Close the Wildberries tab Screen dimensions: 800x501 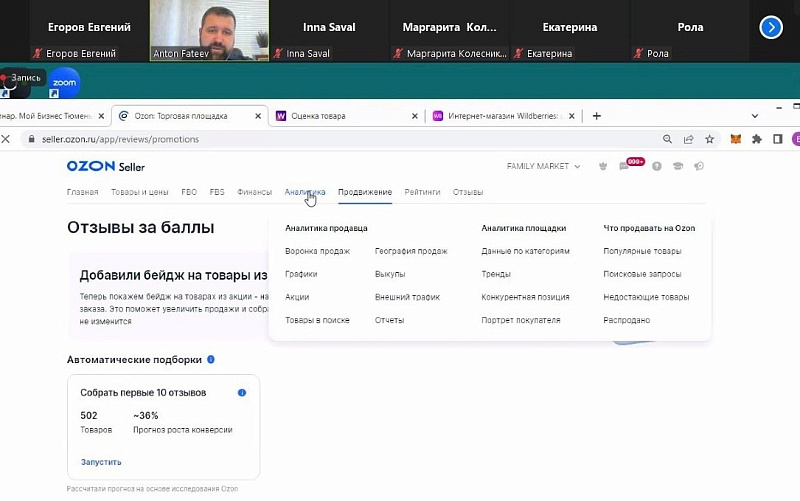pyautogui.click(x=571, y=116)
